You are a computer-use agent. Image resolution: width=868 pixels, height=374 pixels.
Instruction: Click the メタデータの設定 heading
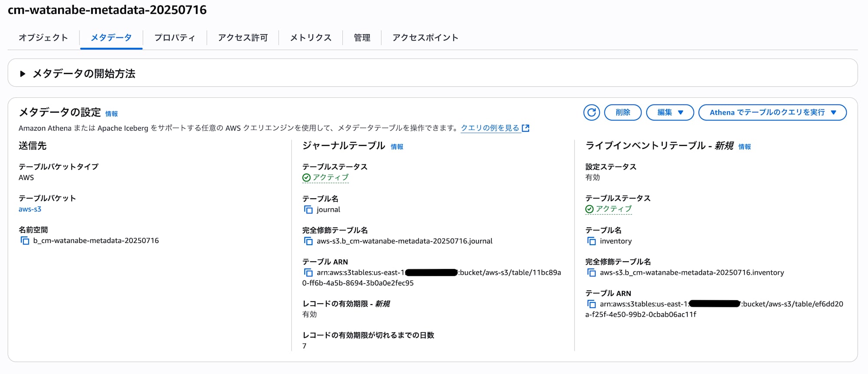[60, 112]
